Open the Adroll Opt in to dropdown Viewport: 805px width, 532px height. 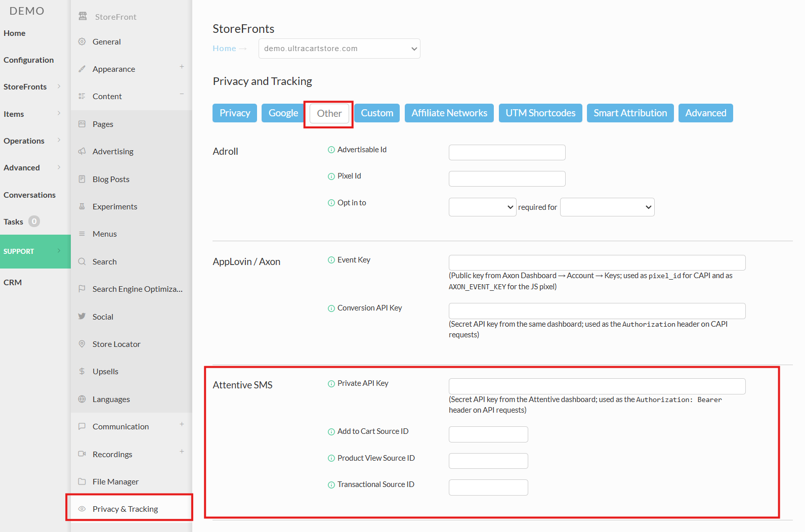(x=482, y=207)
